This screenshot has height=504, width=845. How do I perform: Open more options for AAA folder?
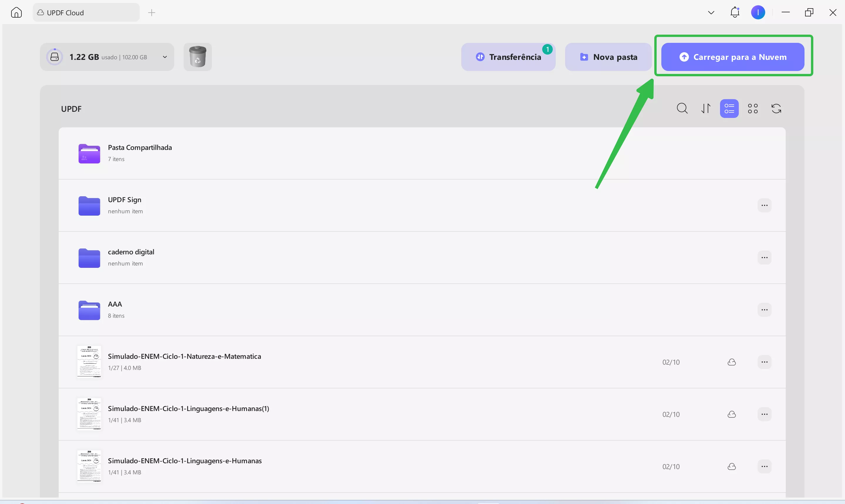point(764,310)
